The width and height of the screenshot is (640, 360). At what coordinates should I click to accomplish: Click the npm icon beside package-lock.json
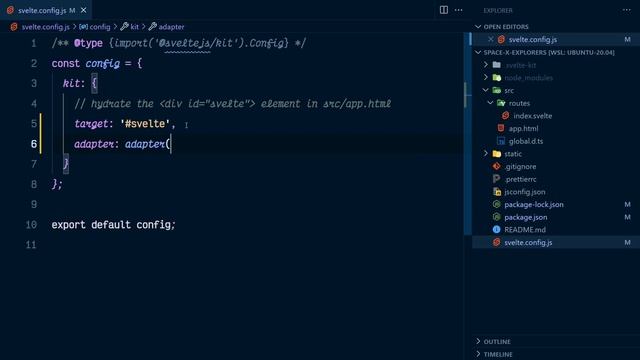click(x=497, y=204)
